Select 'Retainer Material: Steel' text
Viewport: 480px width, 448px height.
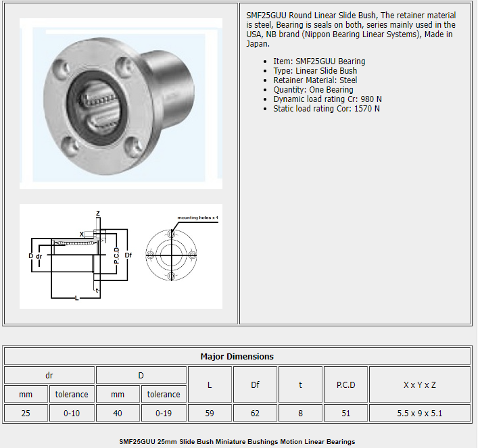click(315, 80)
